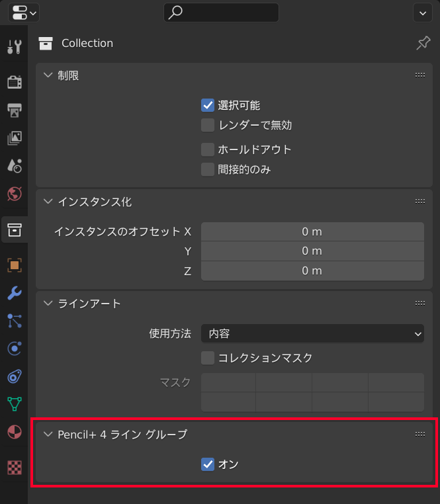The image size is (440, 504).
Task: Open the Texture checker tab
Action: tap(15, 468)
